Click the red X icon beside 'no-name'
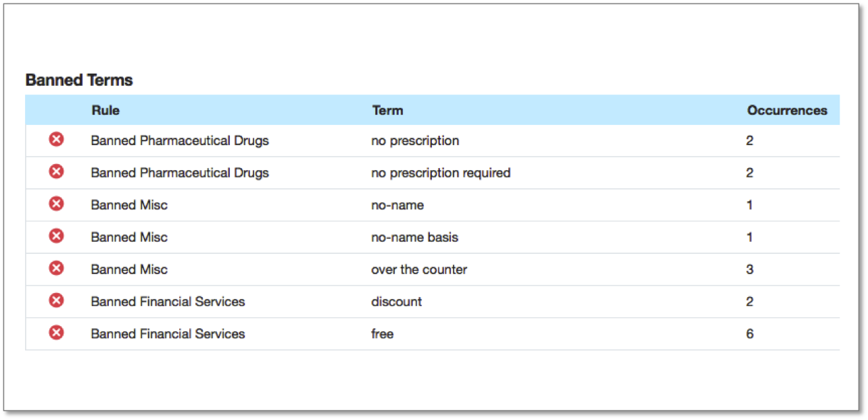This screenshot has width=868, height=420. [57, 204]
